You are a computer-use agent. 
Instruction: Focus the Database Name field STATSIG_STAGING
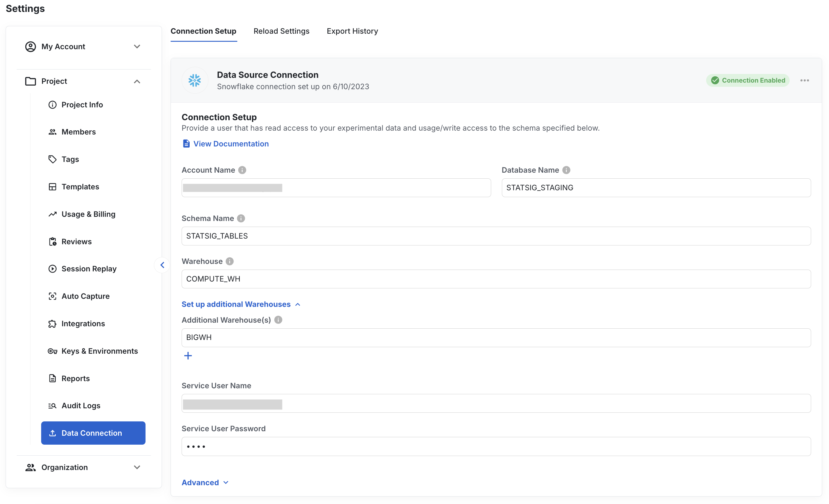656,188
